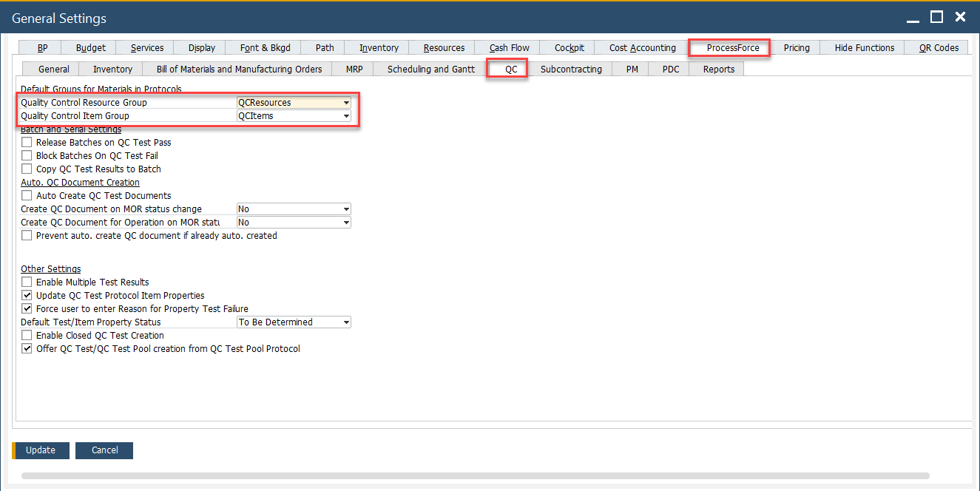Toggle Auto Create QC Test Documents checkbox

pyautogui.click(x=27, y=195)
